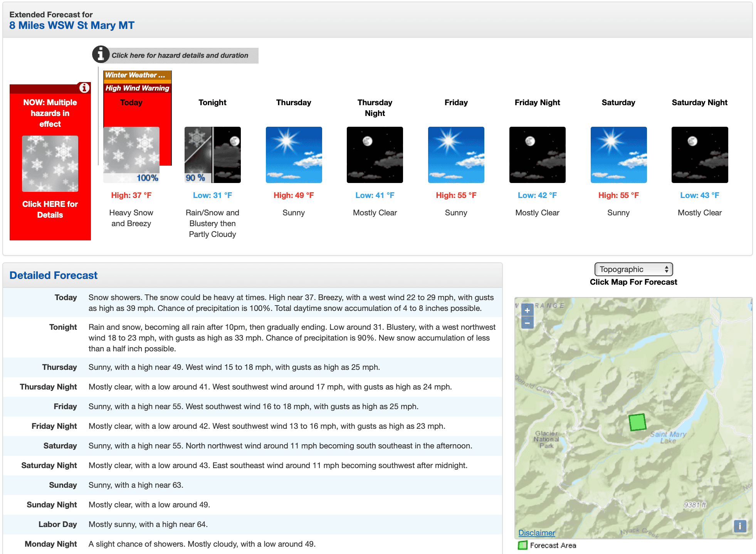The height and width of the screenshot is (554, 756).
Task: Click the green forecast area square on map
Action: (637, 422)
